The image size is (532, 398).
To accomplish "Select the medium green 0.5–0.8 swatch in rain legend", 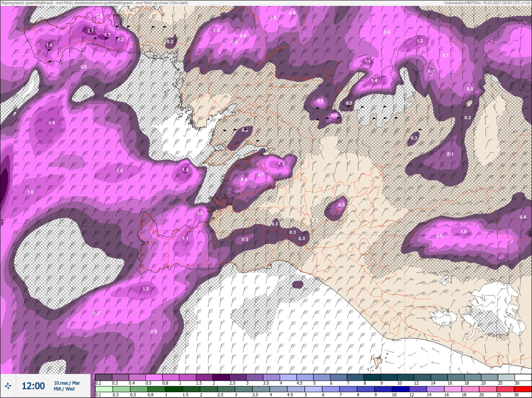I will point(139,390).
